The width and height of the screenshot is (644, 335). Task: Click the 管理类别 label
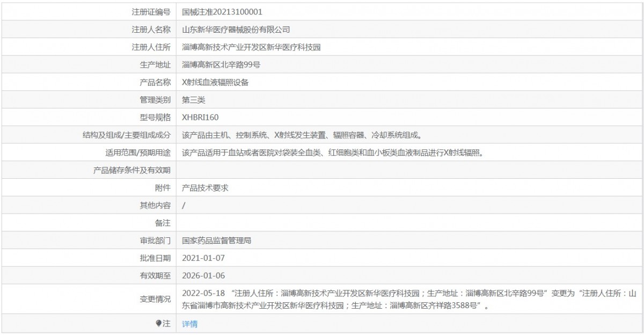(x=155, y=100)
